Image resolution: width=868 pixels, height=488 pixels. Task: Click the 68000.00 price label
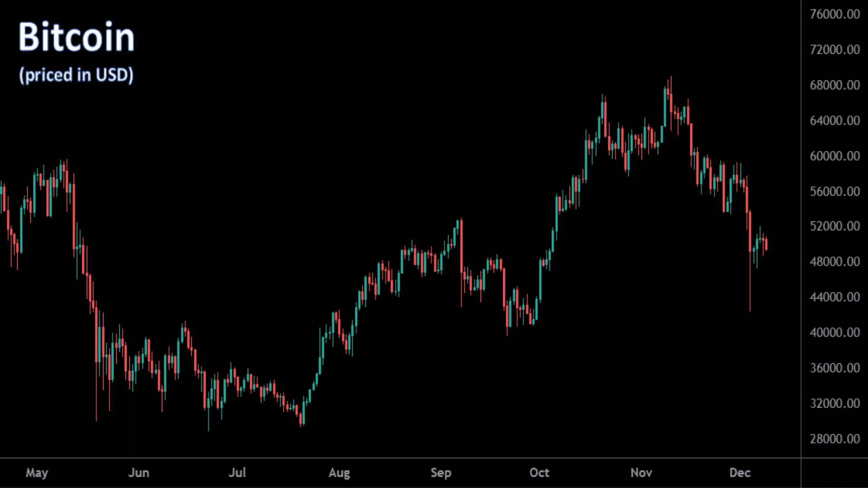pyautogui.click(x=835, y=85)
